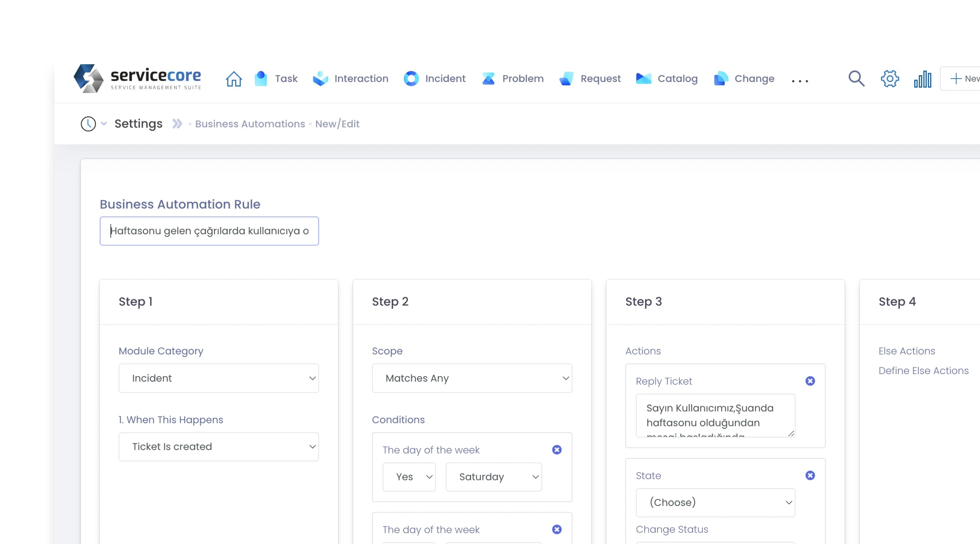Viewport: 980px width, 544px height.
Task: Go to Business Automations breadcrumb
Action: [x=250, y=124]
